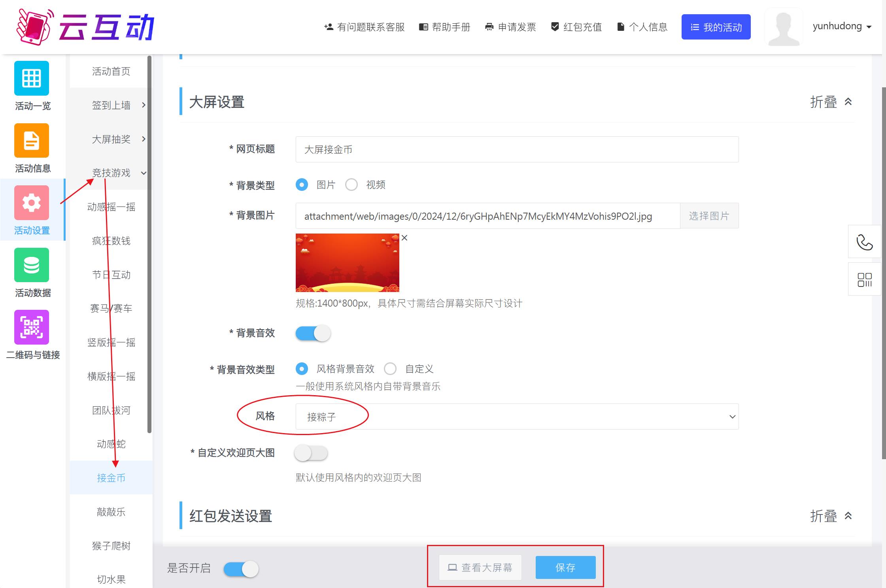
Task: Click the QR code floating icon
Action: 864,279
